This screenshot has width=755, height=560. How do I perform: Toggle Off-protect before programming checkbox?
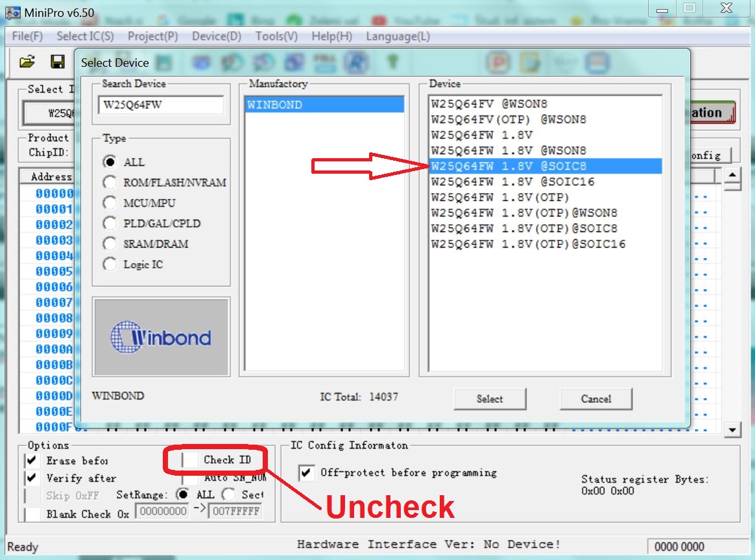(x=307, y=473)
